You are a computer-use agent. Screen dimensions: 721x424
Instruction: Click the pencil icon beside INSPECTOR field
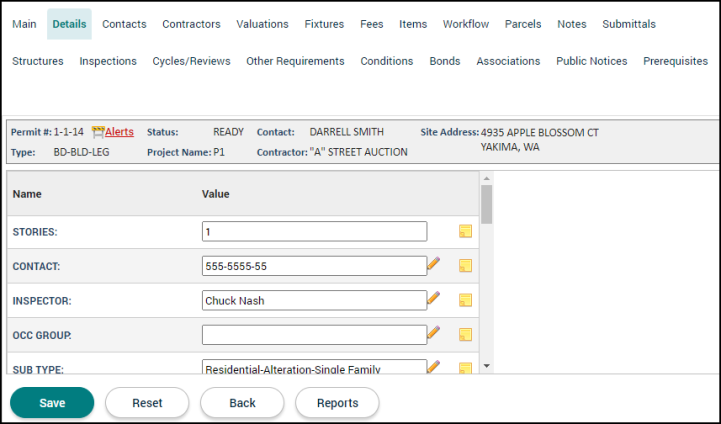[x=434, y=299]
